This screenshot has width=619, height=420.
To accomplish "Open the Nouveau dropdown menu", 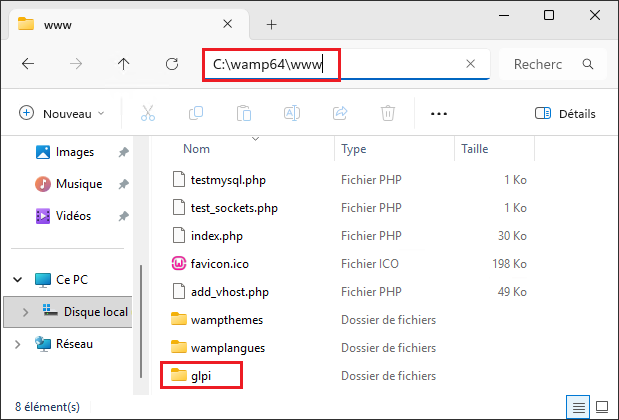I will (61, 113).
